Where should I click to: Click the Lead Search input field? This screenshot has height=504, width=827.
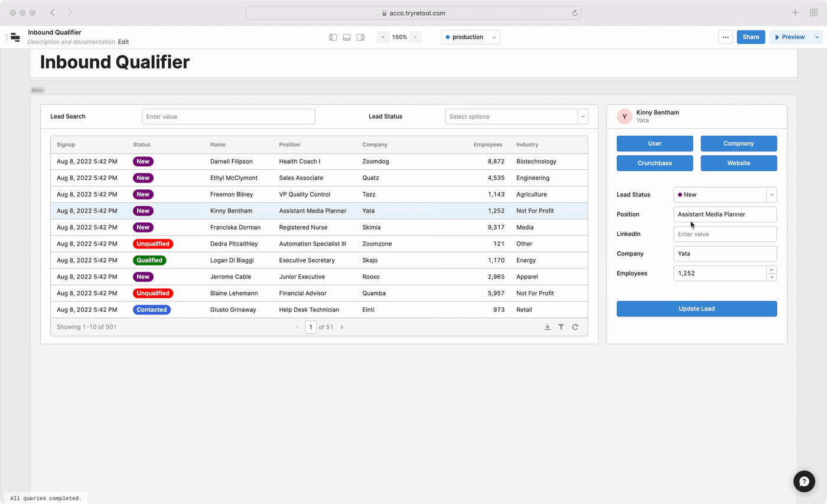coord(228,116)
